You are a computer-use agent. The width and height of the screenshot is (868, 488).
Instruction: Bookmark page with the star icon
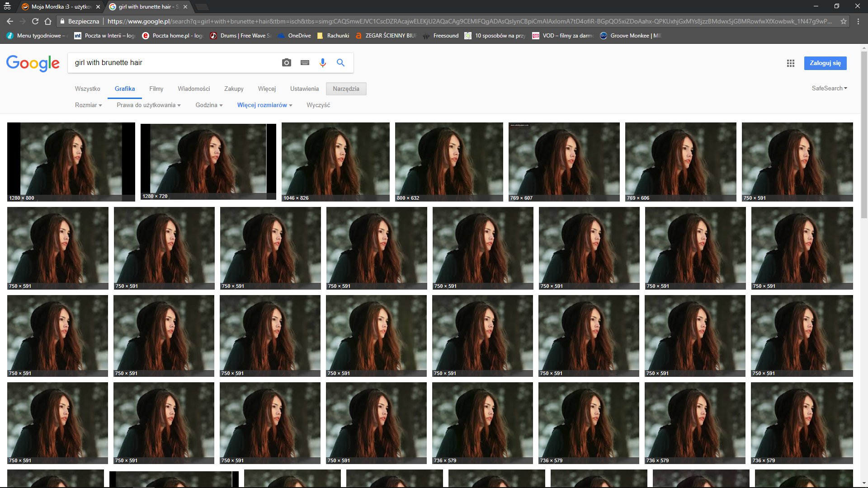(844, 21)
